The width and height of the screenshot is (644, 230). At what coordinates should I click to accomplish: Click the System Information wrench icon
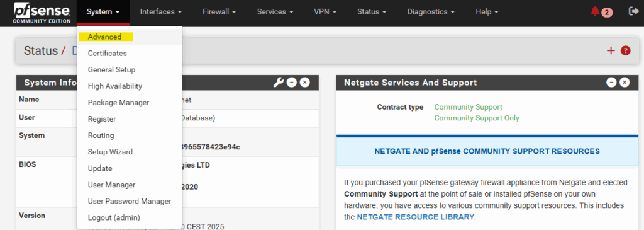click(278, 83)
